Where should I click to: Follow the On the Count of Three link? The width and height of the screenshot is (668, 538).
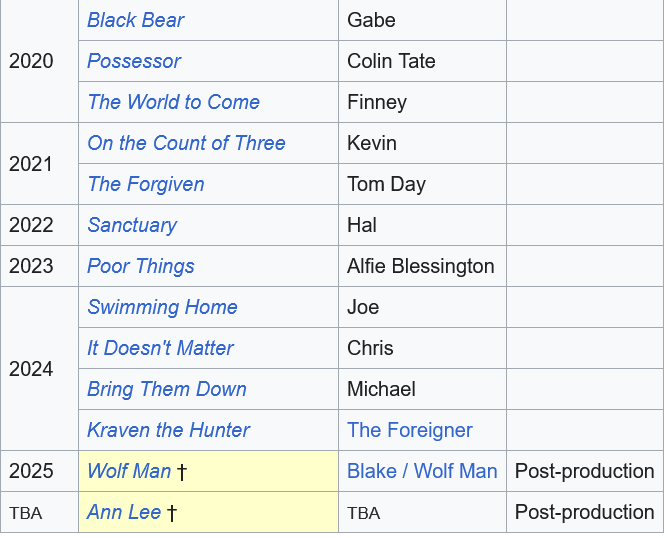tap(186, 143)
